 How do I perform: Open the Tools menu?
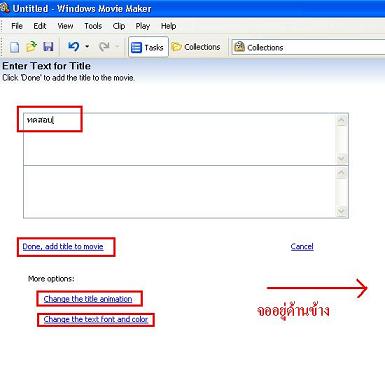(93, 26)
